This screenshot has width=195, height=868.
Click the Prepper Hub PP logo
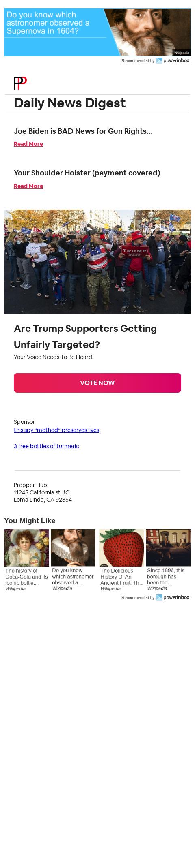point(20,83)
